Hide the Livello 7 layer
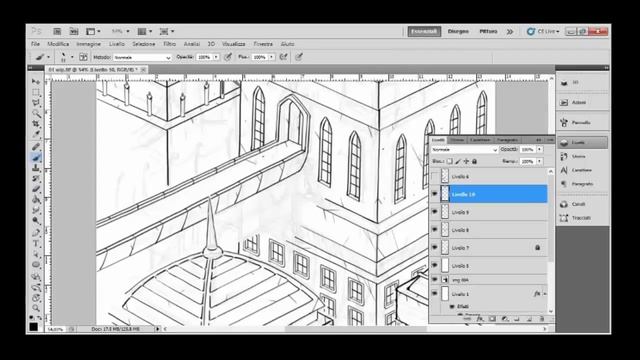 pyautogui.click(x=435, y=248)
